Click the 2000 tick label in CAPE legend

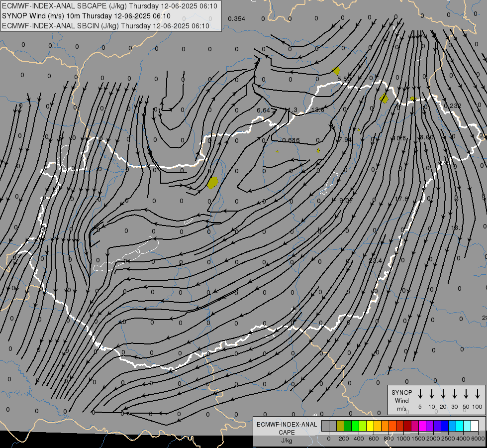[x=433, y=439]
